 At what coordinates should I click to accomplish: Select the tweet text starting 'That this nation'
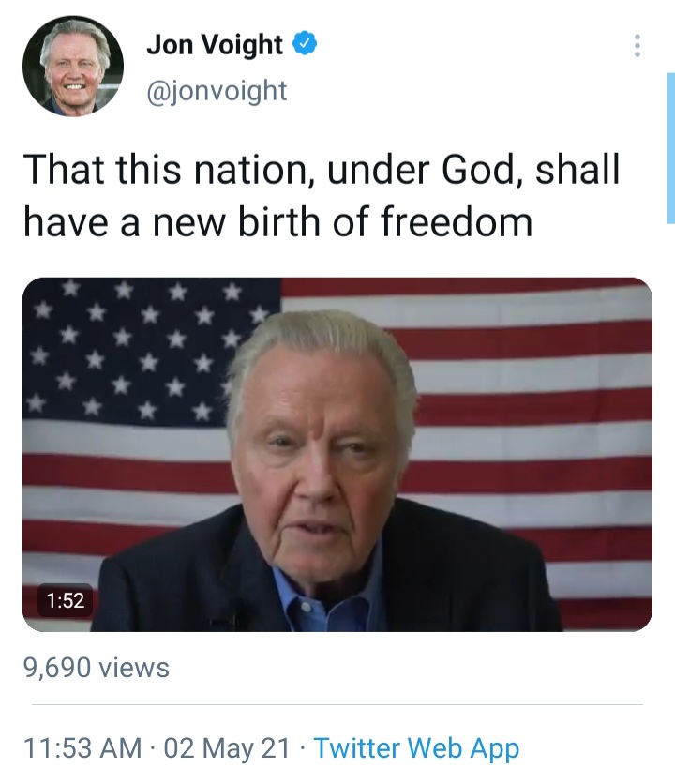click(322, 195)
